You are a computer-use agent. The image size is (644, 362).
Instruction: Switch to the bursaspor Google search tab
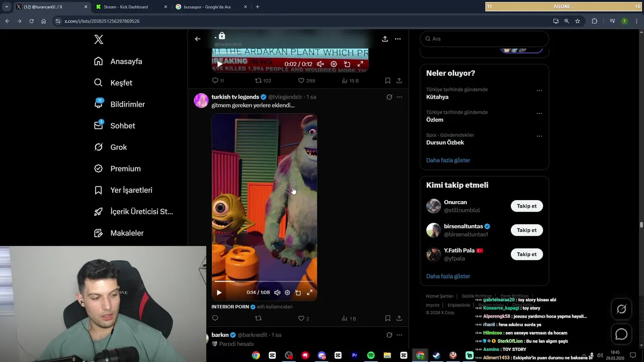tap(210, 7)
